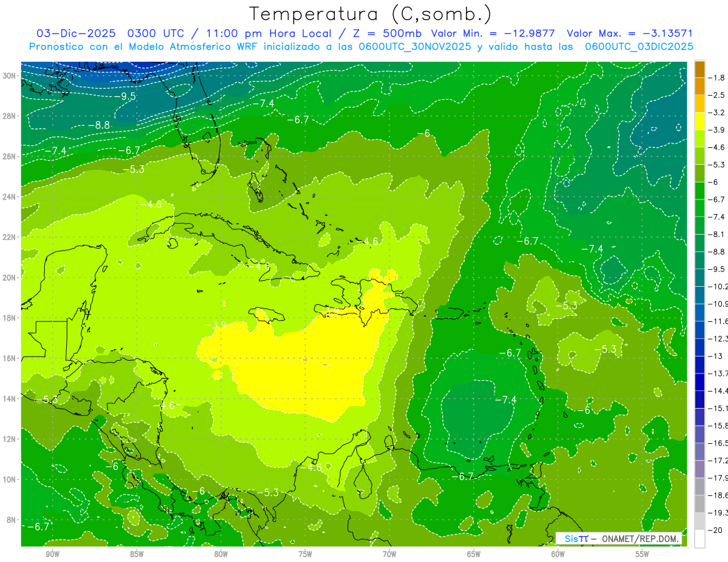Screen dimensions: 728x562
Task: Click the title "Temperatura (C,somb.)"
Action: coord(371,13)
